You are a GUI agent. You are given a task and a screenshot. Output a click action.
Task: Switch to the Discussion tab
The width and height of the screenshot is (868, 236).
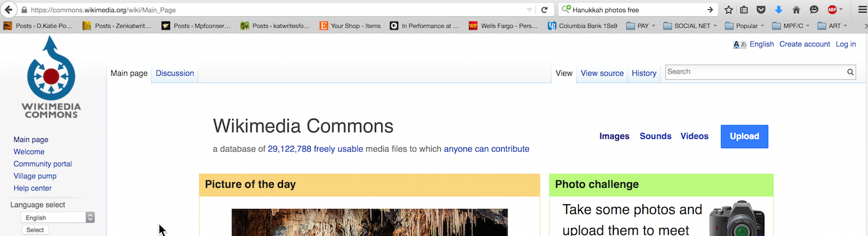(175, 73)
